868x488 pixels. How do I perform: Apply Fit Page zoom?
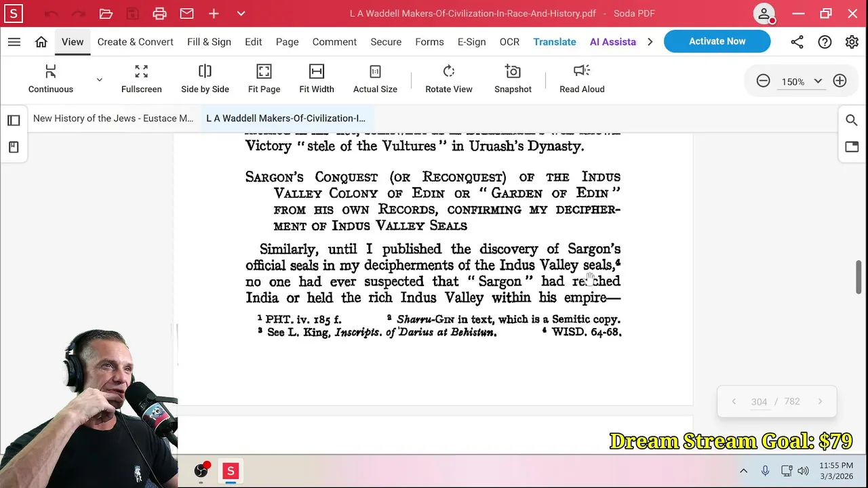coord(264,79)
